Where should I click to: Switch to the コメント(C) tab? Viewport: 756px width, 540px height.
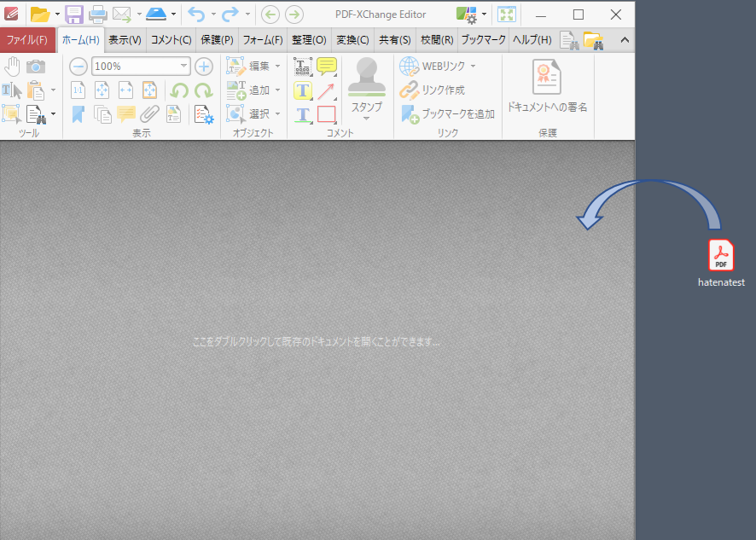coord(172,40)
